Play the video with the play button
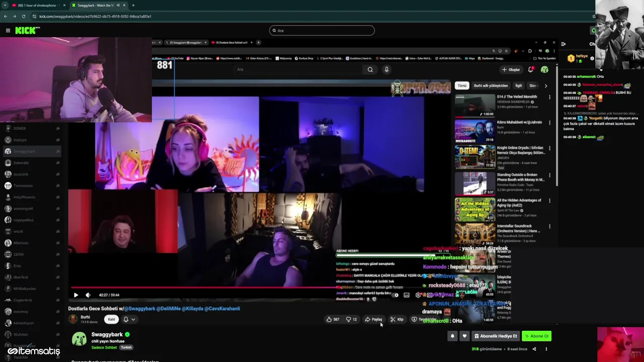Image resolution: width=644 pixels, height=362 pixels. (x=76, y=295)
